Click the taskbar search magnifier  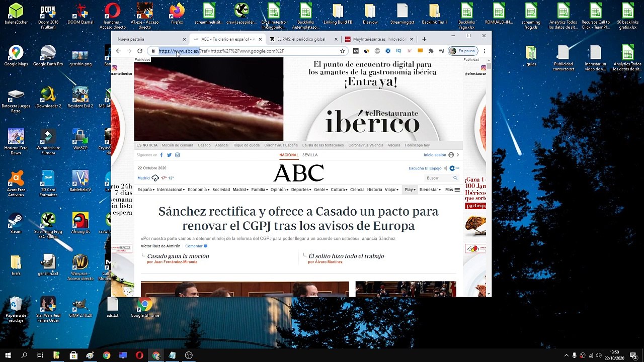click(x=24, y=355)
